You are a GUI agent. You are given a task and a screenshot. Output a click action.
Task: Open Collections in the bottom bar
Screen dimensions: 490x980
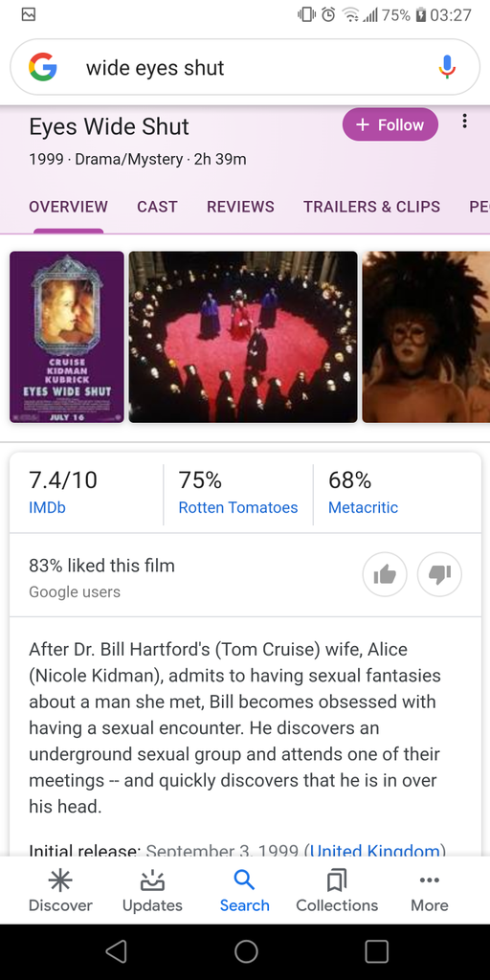(x=337, y=891)
